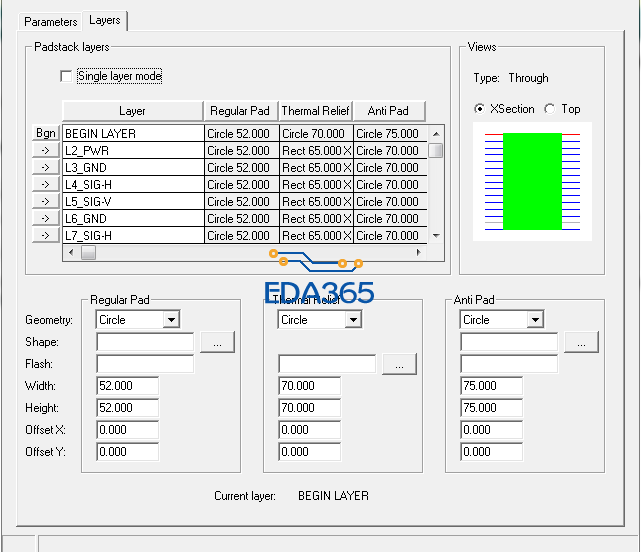Click the Thermal Relief Offset Y field

pos(309,452)
